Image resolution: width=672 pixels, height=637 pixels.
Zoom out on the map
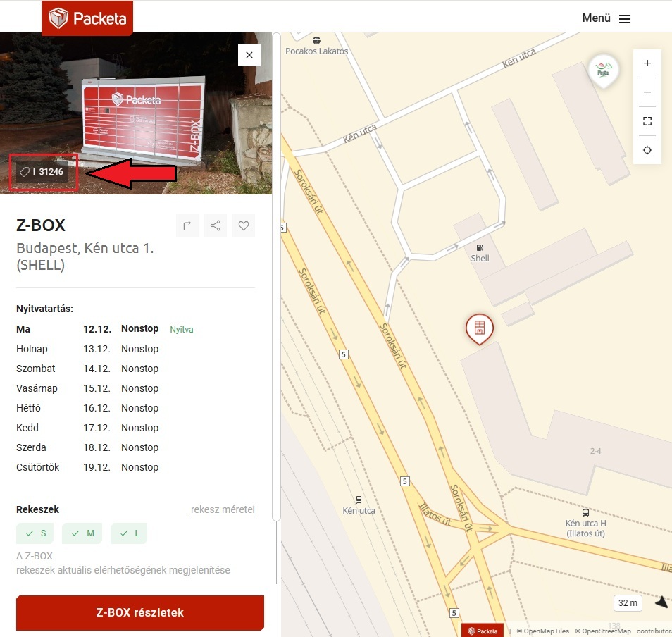point(647,92)
